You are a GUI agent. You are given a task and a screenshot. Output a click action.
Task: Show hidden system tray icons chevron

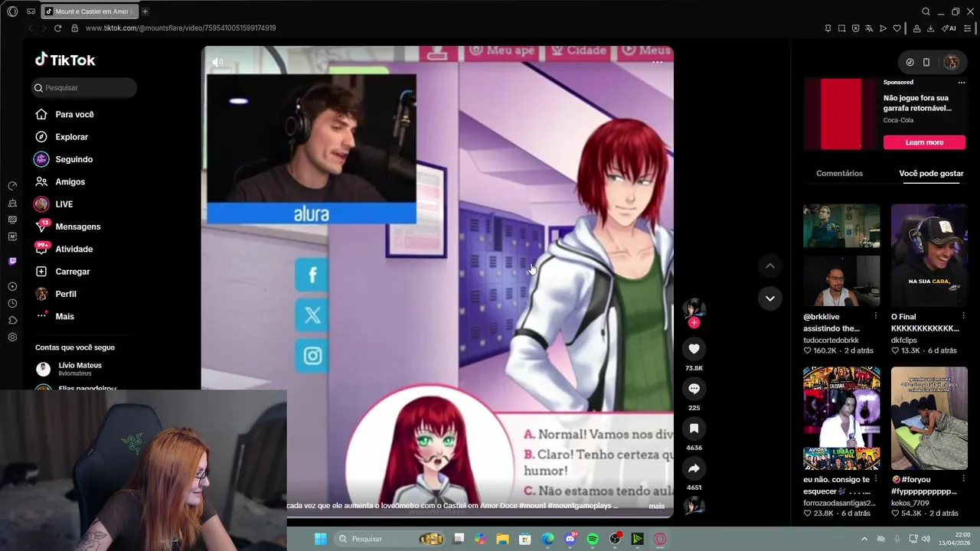[864, 539]
